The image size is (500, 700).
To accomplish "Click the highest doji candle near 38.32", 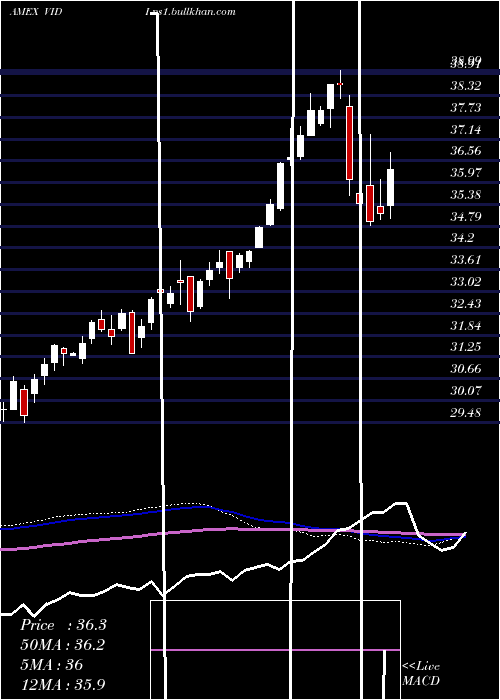I will coord(340,84).
